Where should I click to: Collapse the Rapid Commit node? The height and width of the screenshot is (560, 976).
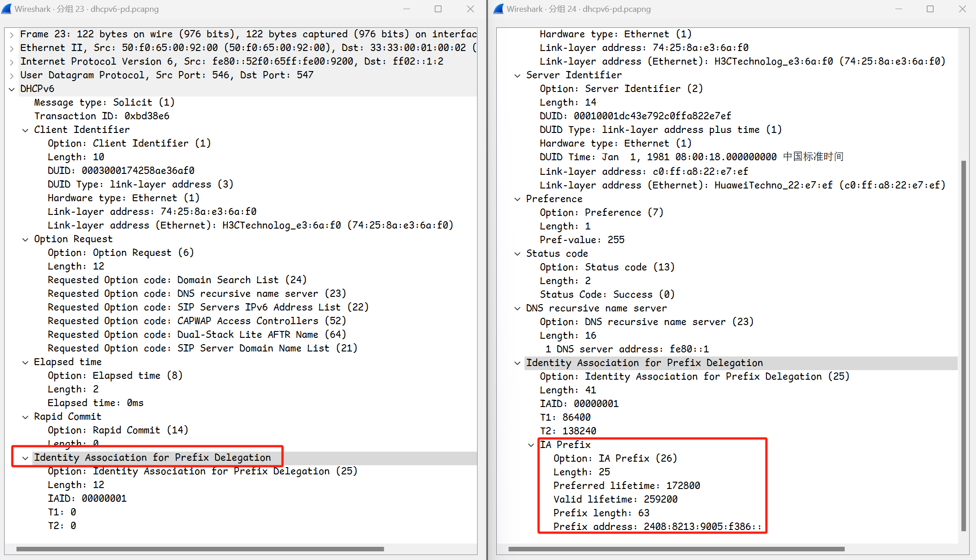tap(25, 417)
